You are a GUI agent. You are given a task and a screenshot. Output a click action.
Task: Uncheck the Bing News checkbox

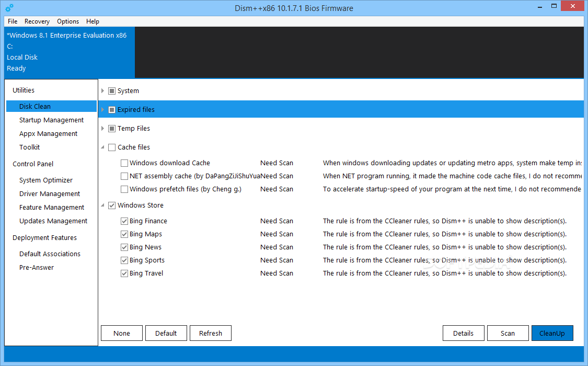(124, 247)
